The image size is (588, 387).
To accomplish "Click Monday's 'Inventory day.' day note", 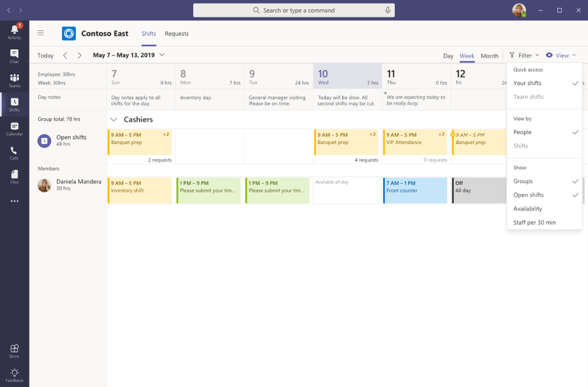I will 196,98.
